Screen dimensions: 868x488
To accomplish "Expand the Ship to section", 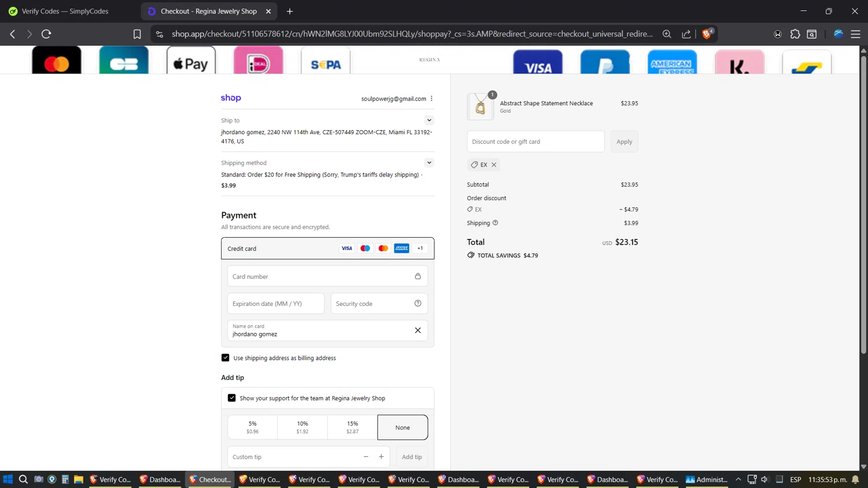I will click(x=429, y=120).
